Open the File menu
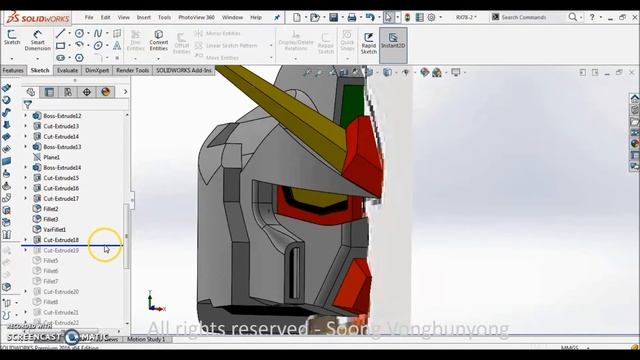This screenshot has width=640, height=360. coord(89,17)
